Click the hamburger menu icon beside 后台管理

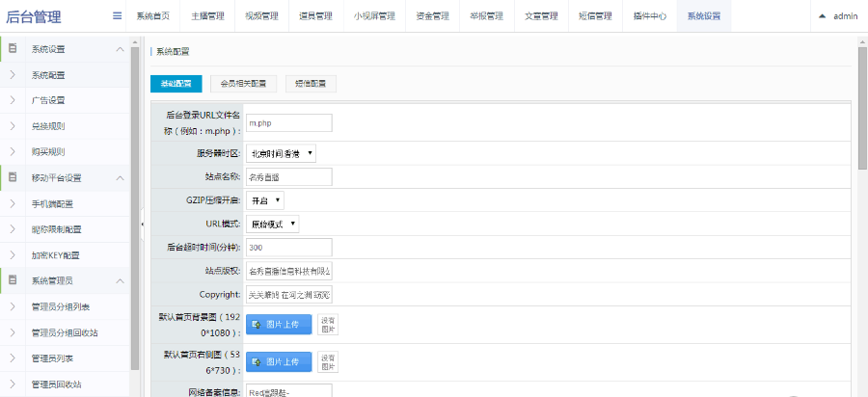coord(117,15)
